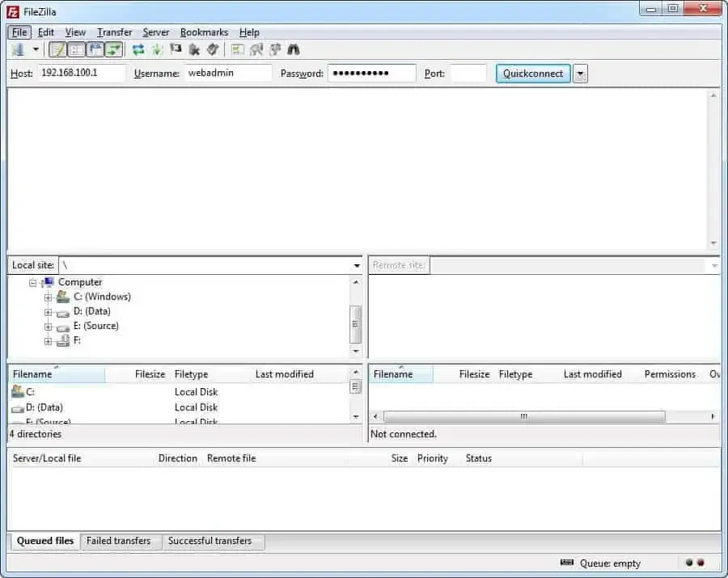The height and width of the screenshot is (578, 728).
Task: Toggle the transfer queue display
Action: click(114, 50)
